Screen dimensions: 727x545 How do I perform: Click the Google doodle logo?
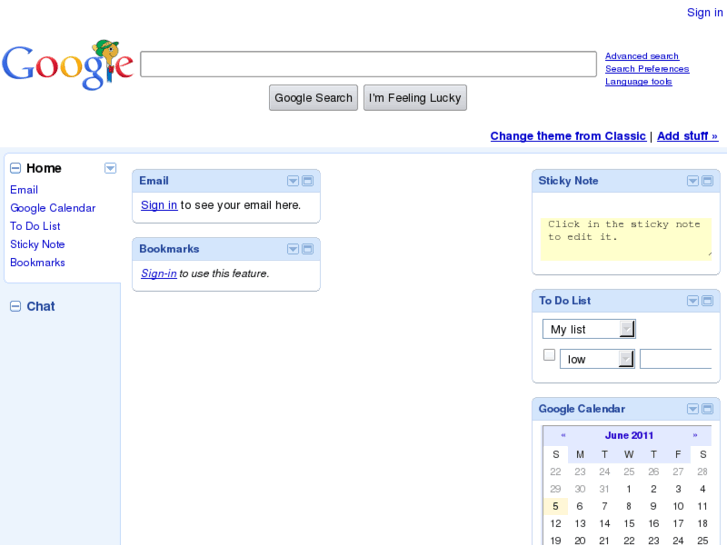pyautogui.click(x=68, y=64)
